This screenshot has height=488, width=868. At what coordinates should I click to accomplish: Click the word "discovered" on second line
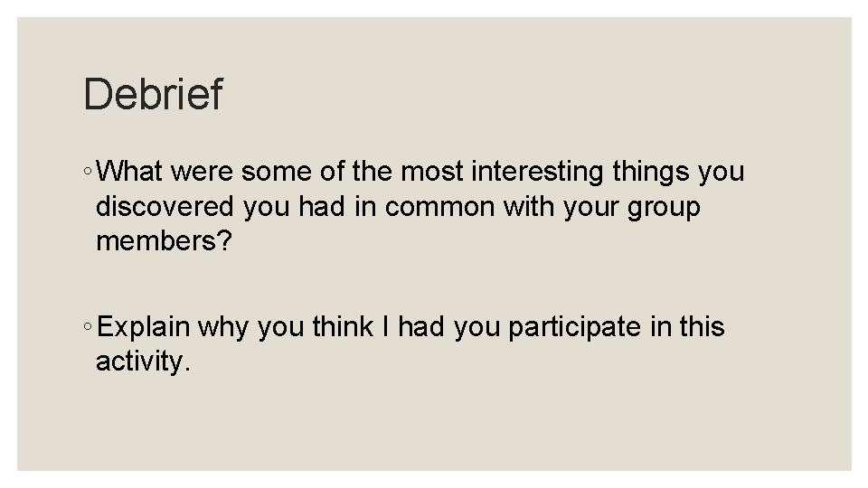(165, 206)
